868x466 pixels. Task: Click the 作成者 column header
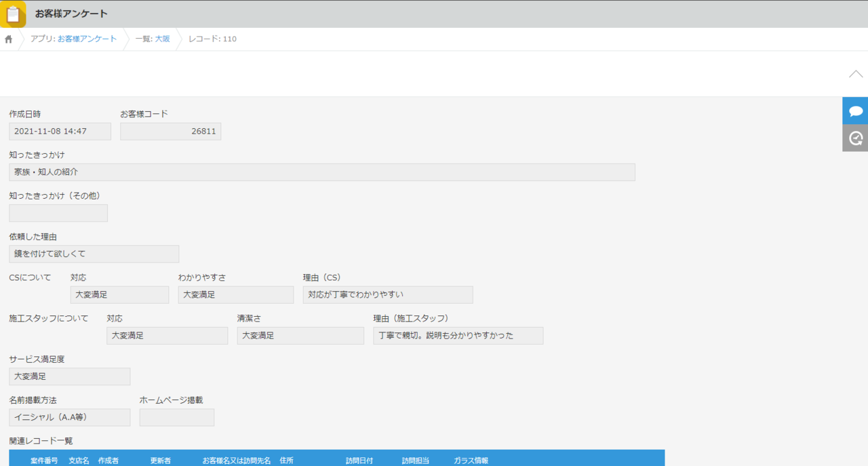[x=108, y=461]
